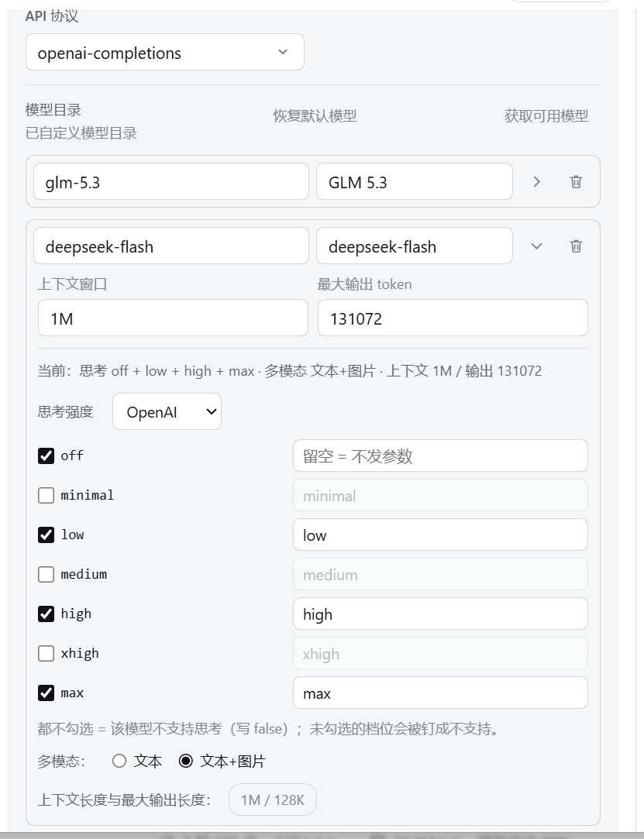Click the disabled medium parameter field

pyautogui.click(x=441, y=574)
